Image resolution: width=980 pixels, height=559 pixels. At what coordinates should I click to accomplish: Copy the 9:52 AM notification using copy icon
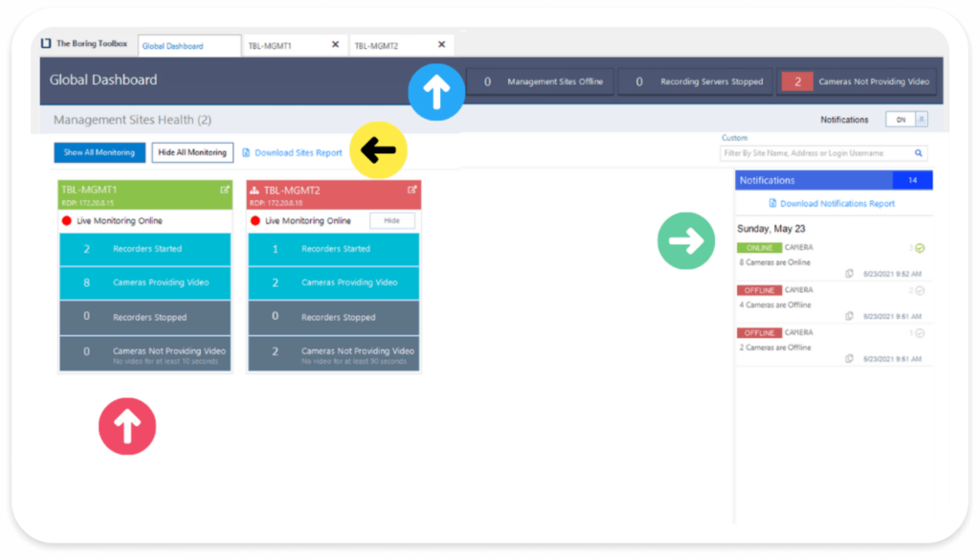coord(848,272)
